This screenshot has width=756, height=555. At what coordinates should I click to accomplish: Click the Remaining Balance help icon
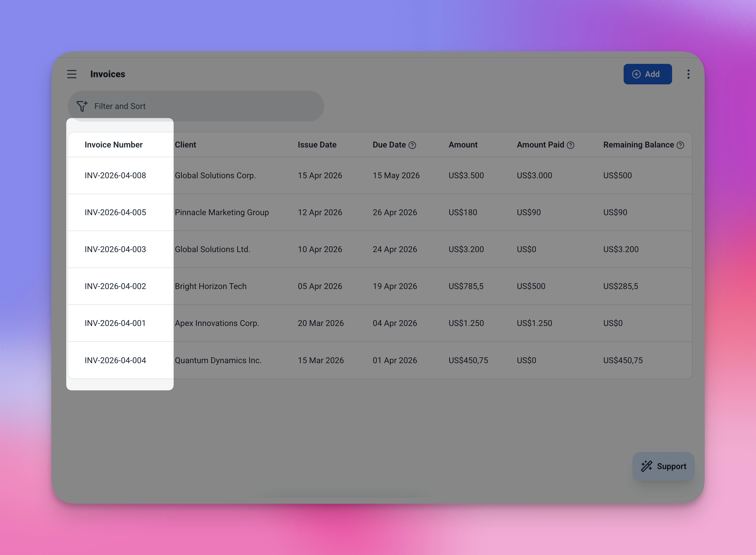(680, 145)
